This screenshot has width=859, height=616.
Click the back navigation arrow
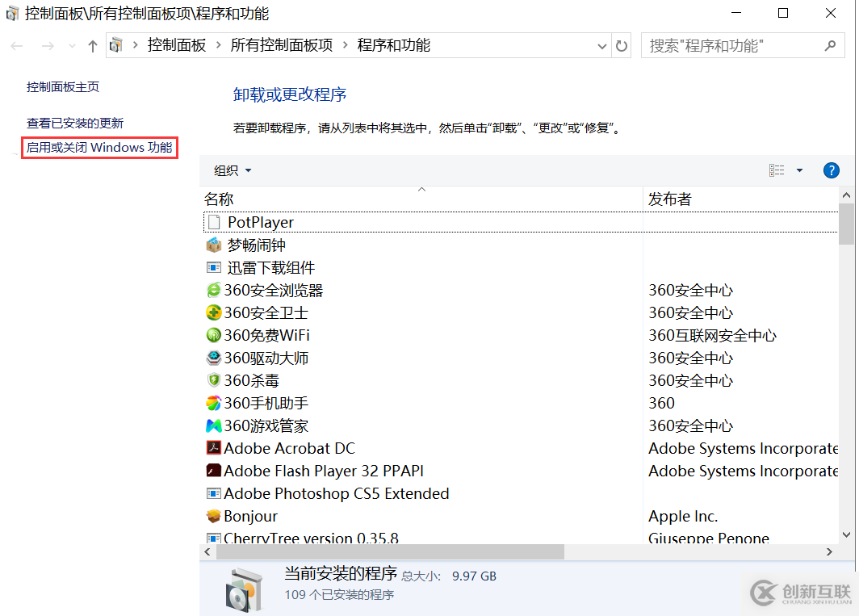pyautogui.click(x=17, y=46)
